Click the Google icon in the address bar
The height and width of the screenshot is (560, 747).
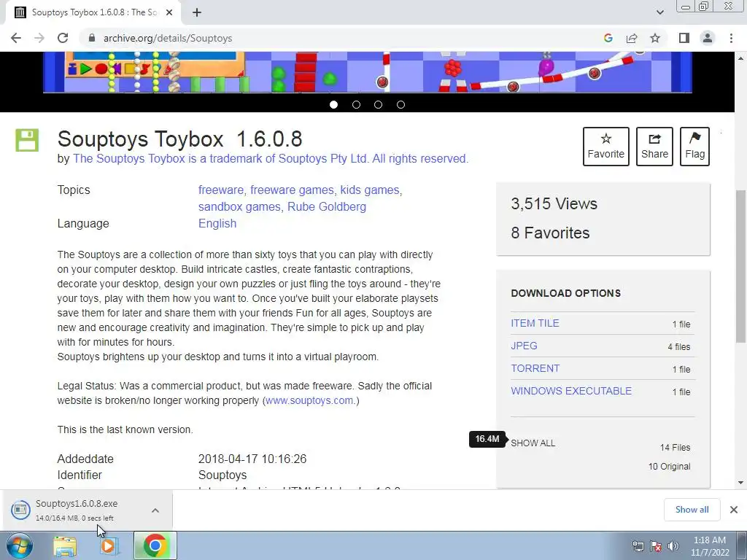[x=608, y=38]
